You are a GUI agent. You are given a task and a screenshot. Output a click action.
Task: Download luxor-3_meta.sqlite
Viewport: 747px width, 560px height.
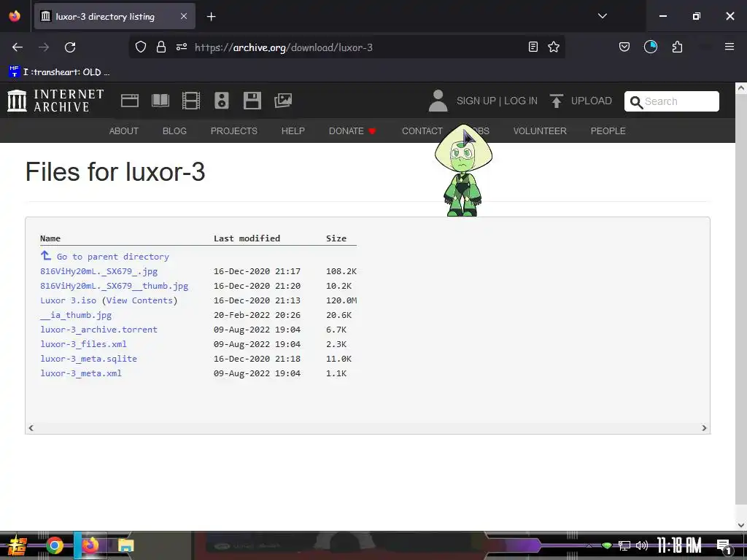88,359
